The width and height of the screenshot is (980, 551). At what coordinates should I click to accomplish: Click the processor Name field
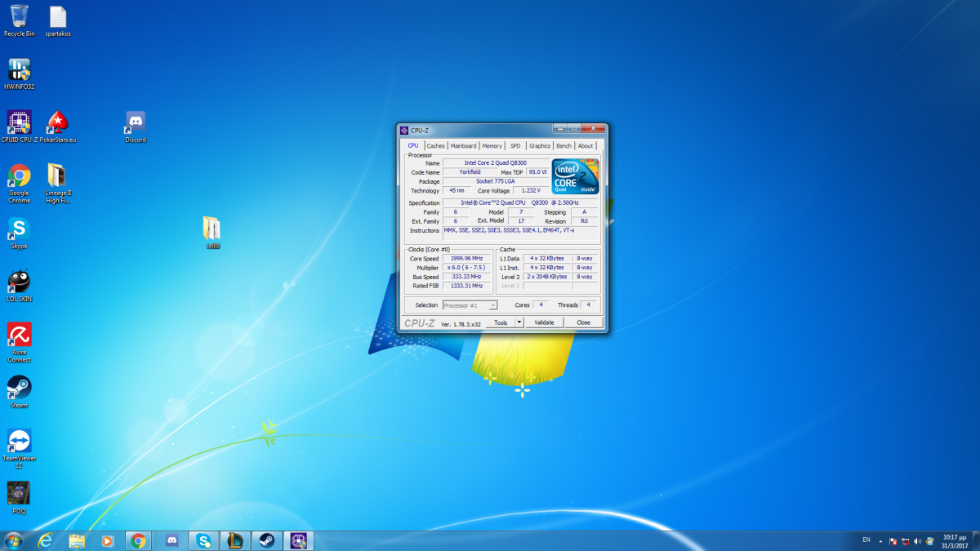(495, 162)
